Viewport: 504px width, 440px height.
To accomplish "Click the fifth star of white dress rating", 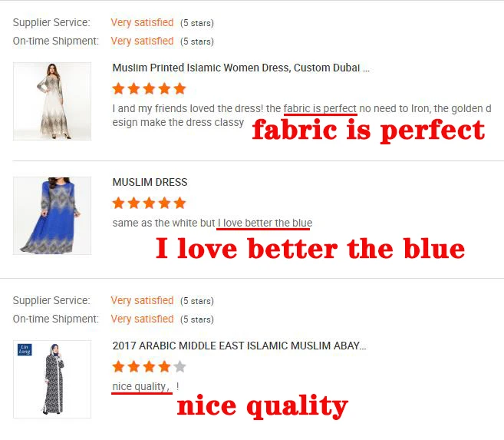I will [x=180, y=88].
